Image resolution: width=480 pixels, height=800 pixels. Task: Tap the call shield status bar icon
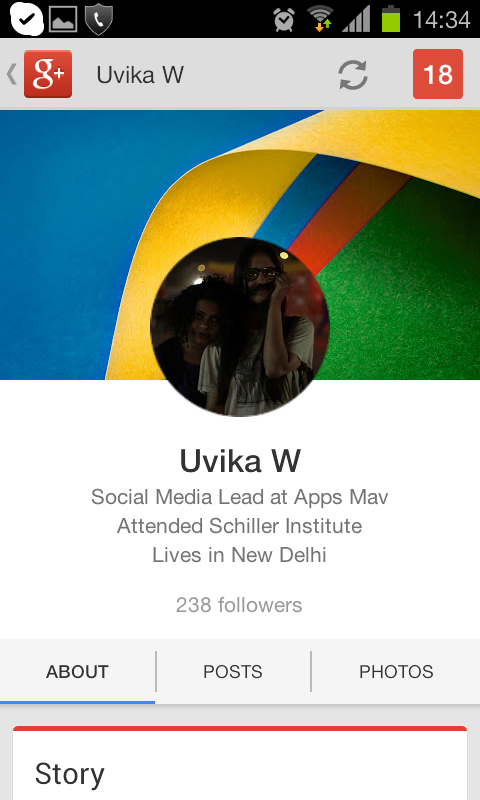pos(98,19)
